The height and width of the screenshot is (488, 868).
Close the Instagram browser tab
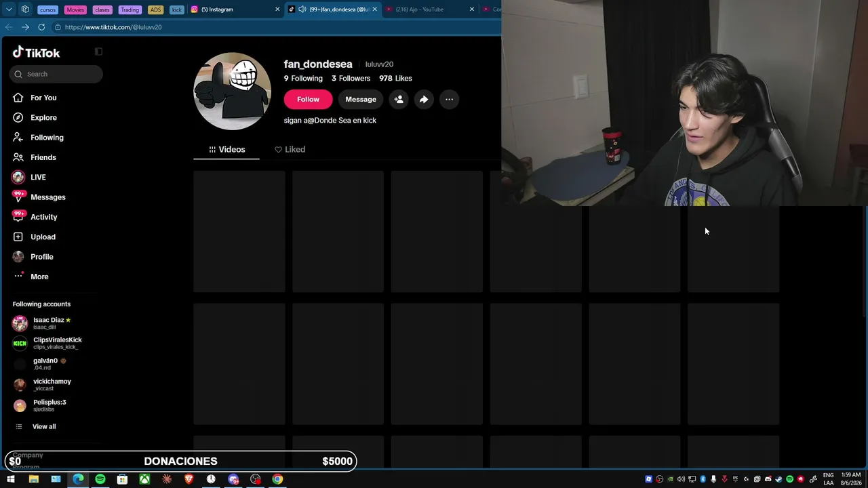point(277,9)
